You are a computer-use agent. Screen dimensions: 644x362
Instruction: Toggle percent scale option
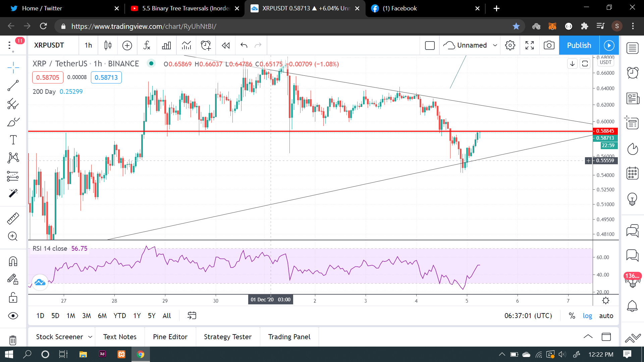(572, 316)
